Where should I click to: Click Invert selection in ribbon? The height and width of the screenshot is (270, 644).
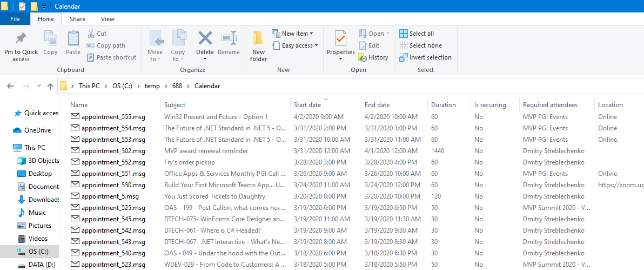pos(426,57)
